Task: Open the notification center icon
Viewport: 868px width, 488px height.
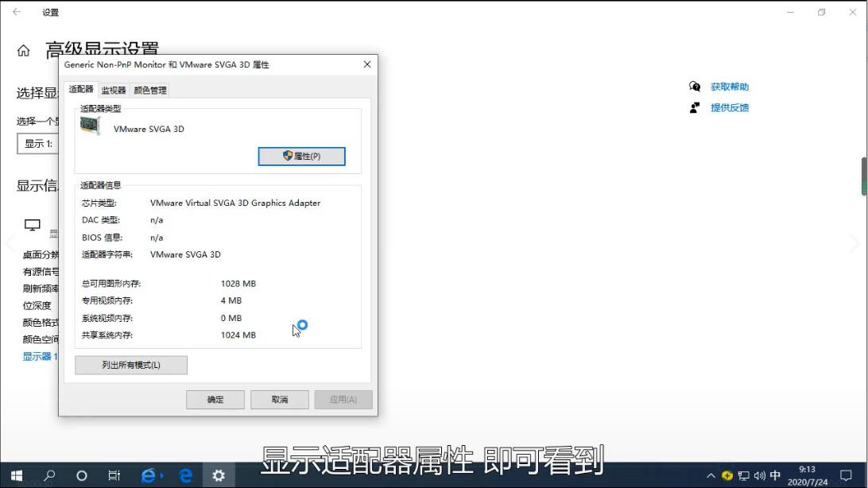Action: coord(846,475)
